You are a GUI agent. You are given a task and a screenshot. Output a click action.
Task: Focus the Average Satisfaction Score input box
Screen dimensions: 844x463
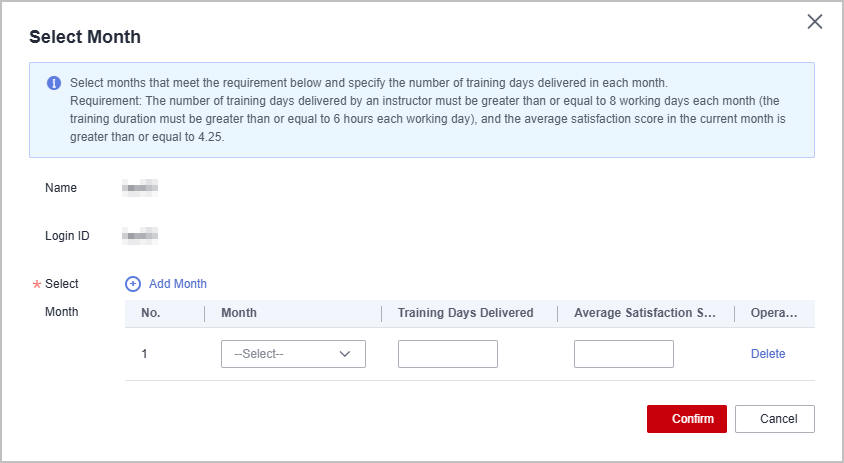pyautogui.click(x=623, y=354)
